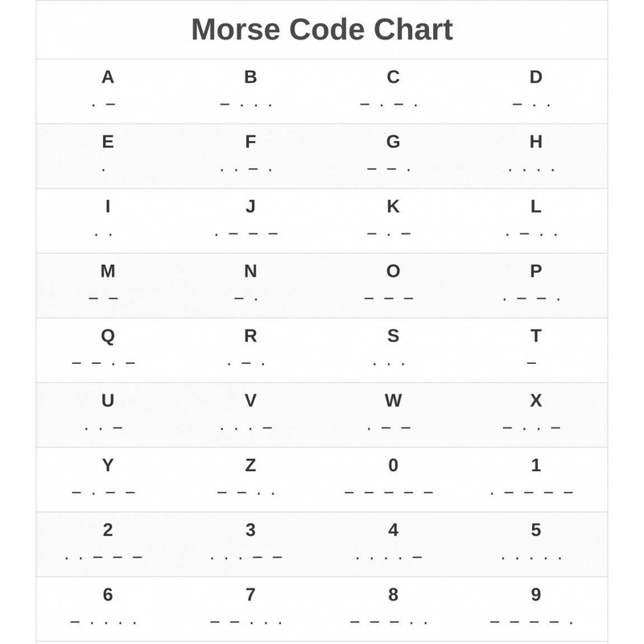Select the letter M cell
Viewport: 644px width, 644px height.
(x=108, y=284)
